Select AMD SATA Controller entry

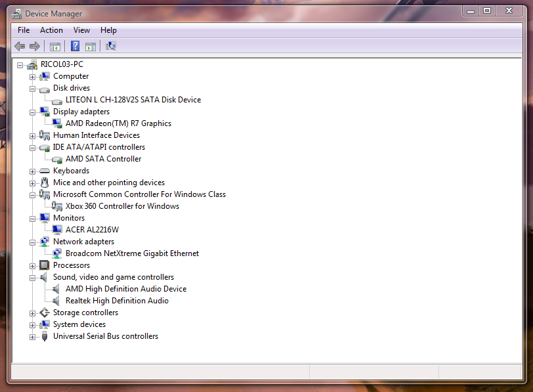[103, 159]
